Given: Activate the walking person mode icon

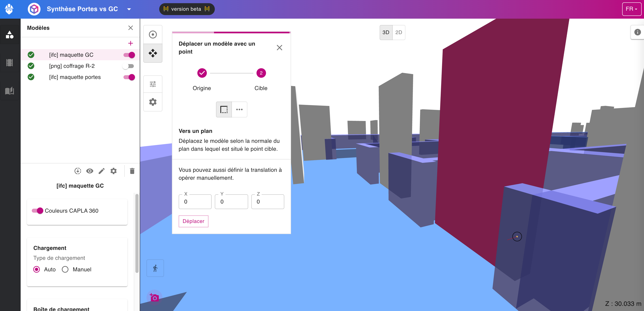Looking at the screenshot, I should [x=155, y=268].
